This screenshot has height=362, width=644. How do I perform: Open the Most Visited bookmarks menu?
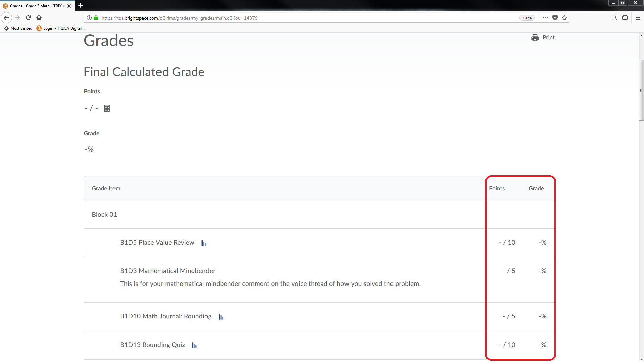pyautogui.click(x=18, y=28)
